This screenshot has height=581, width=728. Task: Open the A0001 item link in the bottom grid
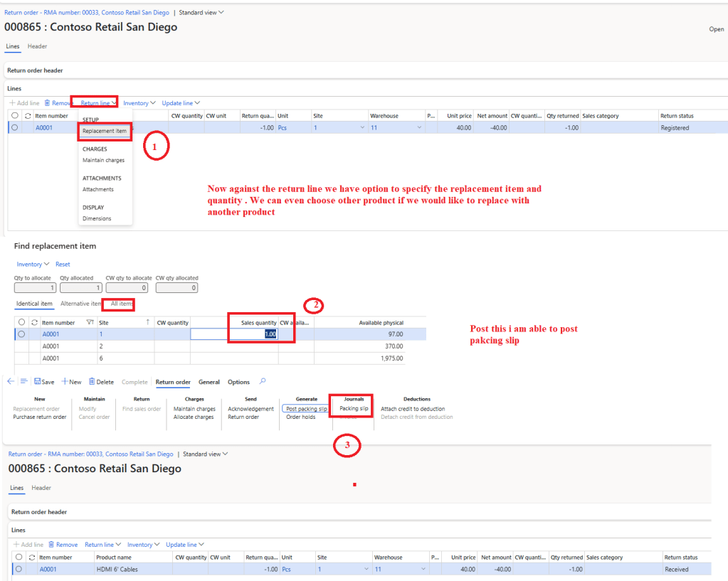coord(48,569)
